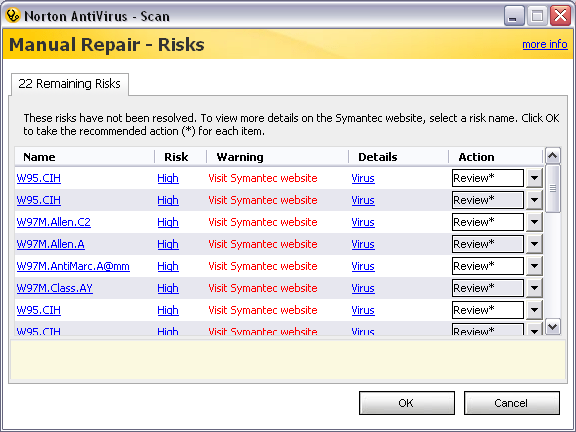Click the Action column header
576x432 pixels.
coord(476,157)
